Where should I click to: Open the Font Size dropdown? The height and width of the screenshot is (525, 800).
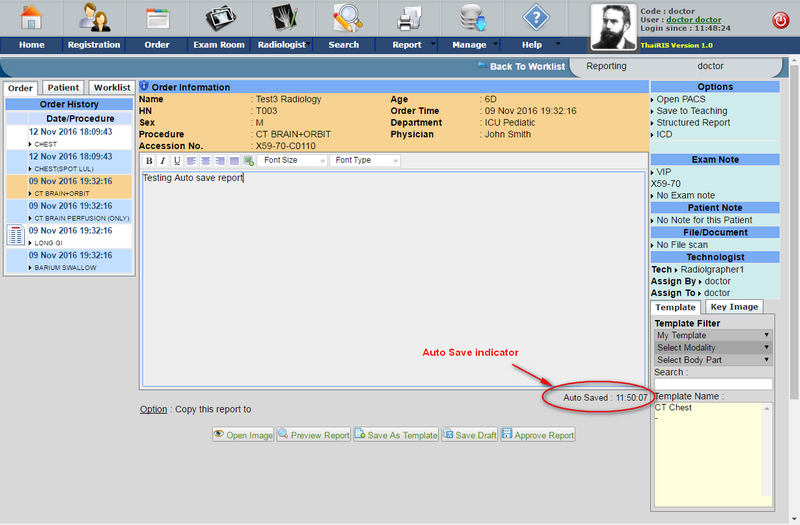294,161
